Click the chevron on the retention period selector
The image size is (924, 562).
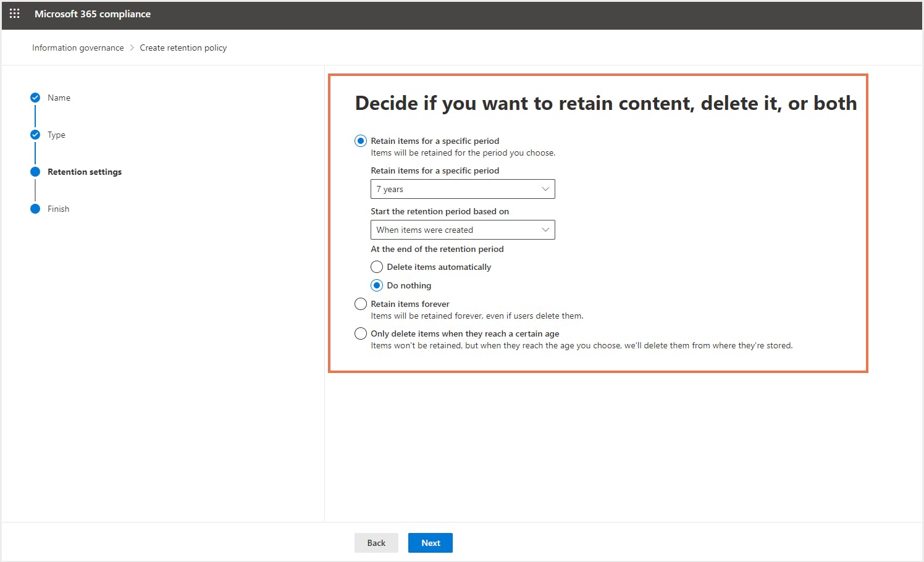[x=545, y=189]
